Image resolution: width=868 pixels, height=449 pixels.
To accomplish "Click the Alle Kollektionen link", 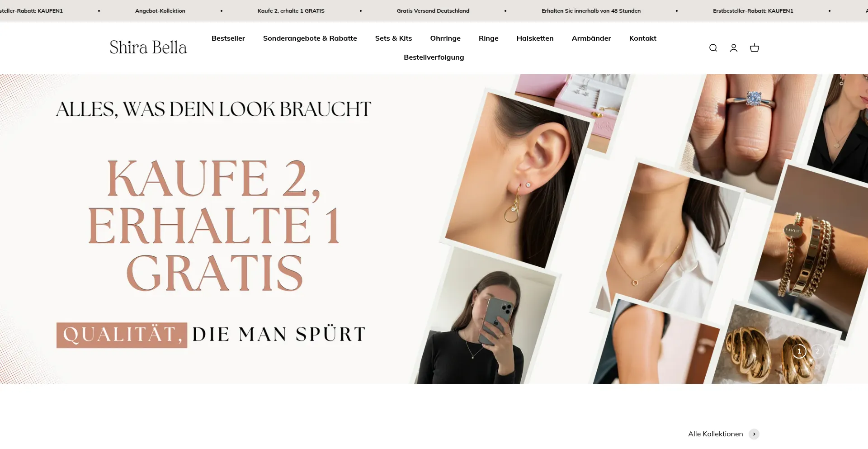I will (x=716, y=434).
